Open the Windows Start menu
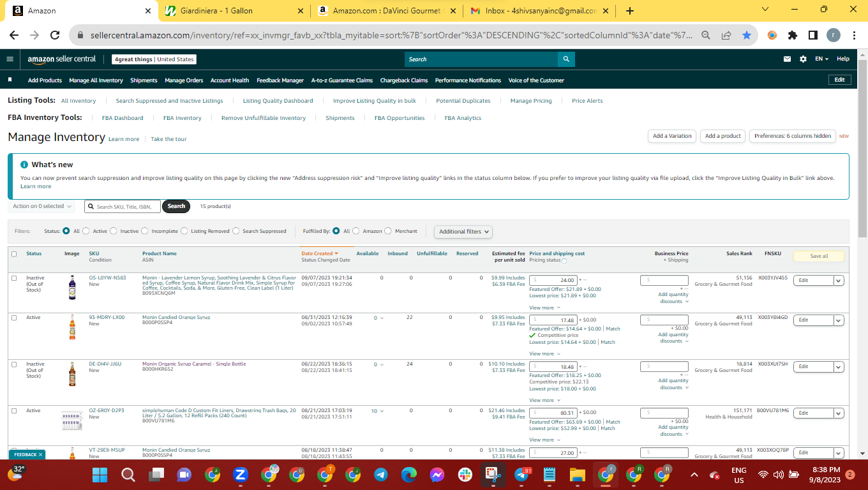The image size is (868, 490). 100,475
